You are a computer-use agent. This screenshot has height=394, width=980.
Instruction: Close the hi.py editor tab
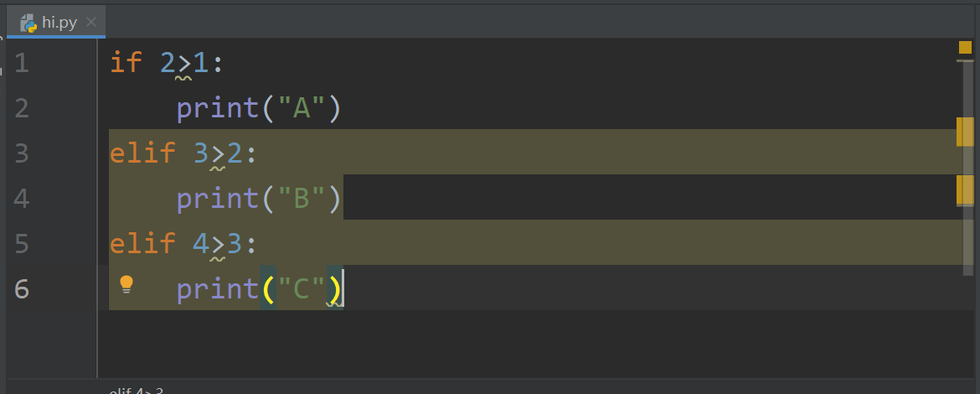(x=91, y=23)
